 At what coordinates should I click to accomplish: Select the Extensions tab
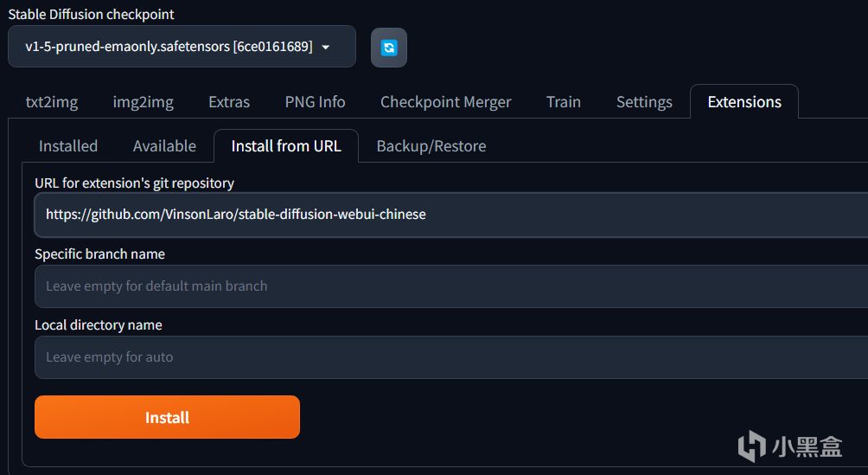click(744, 102)
